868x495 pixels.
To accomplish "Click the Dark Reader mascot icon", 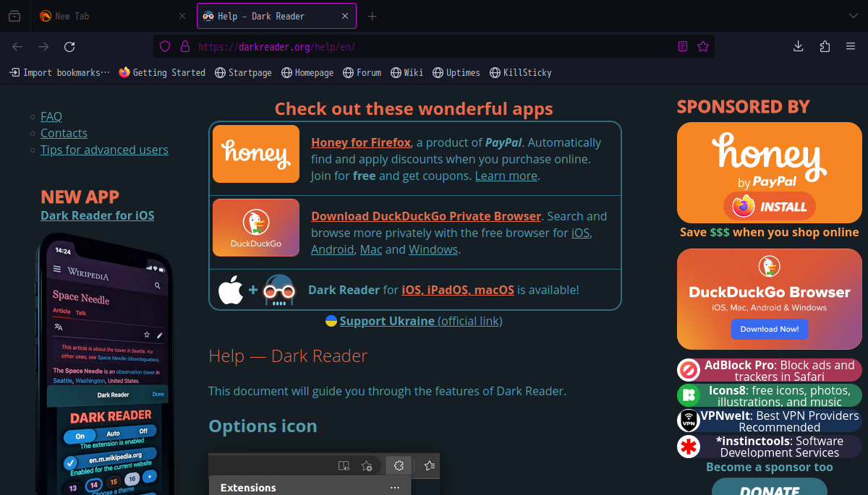I will pos(279,290).
